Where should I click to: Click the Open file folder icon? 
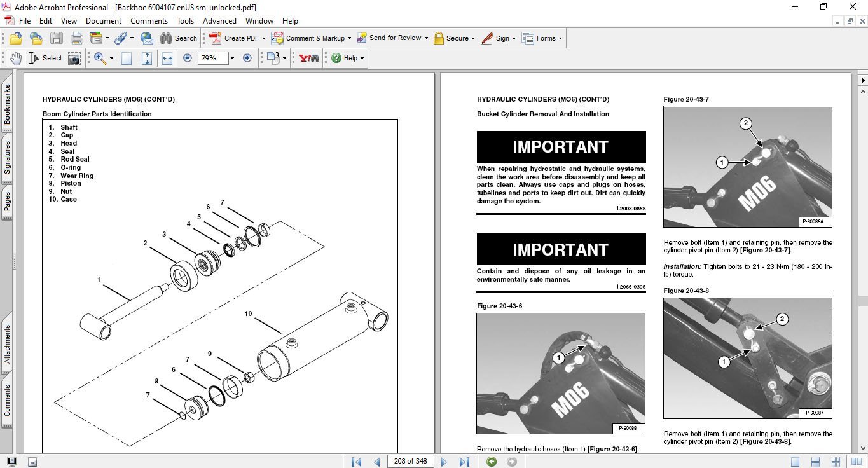(x=16, y=38)
